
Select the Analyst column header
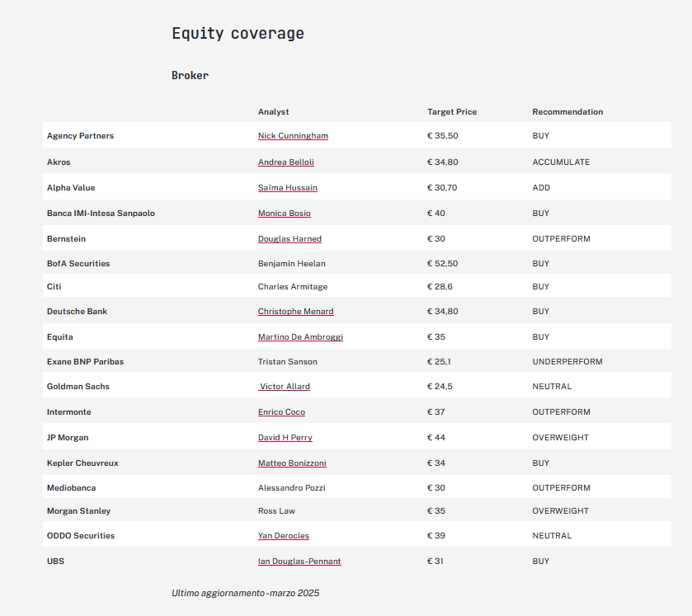(x=273, y=111)
